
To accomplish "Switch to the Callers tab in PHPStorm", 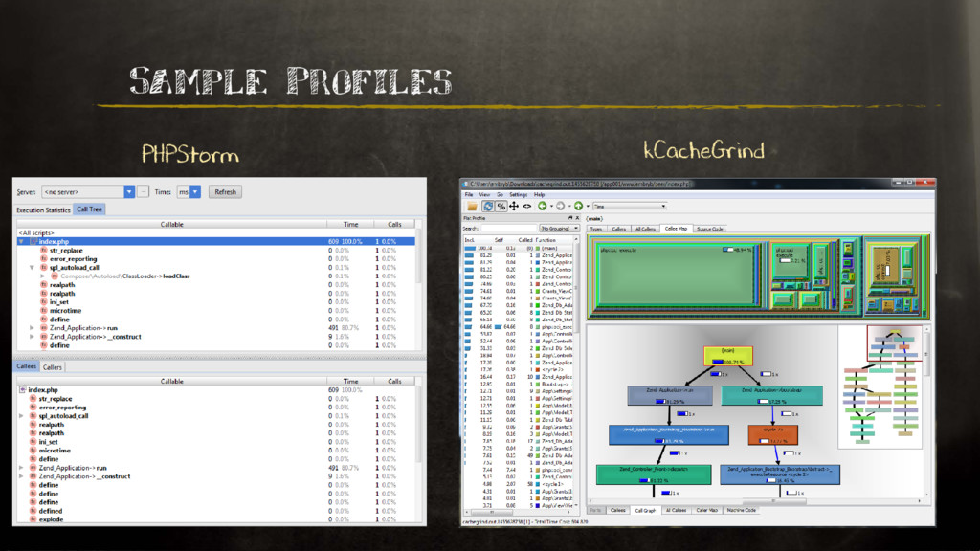I will pyautogui.click(x=52, y=367).
